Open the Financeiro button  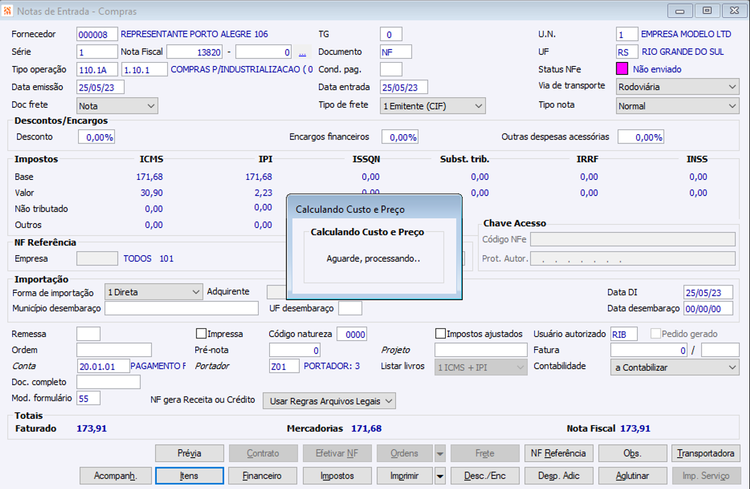click(x=262, y=476)
